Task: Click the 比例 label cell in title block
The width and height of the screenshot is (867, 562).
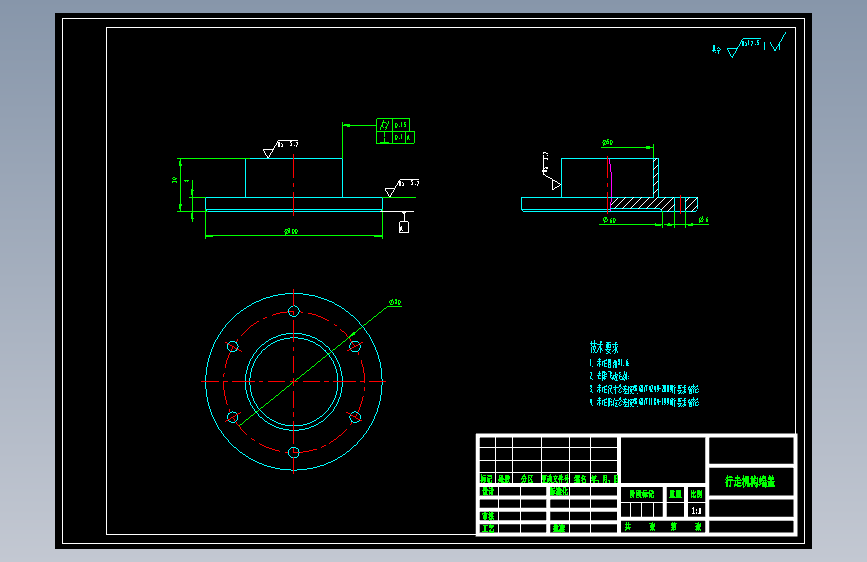Action: point(696,494)
